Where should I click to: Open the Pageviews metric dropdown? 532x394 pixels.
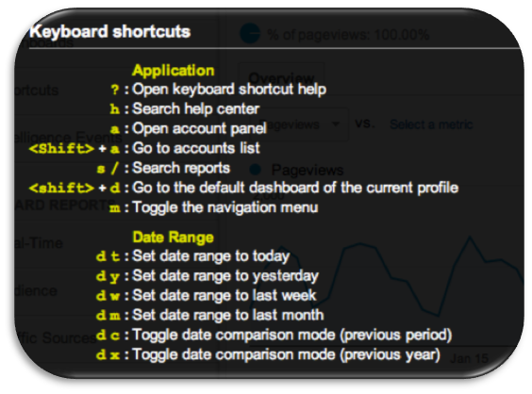(x=299, y=124)
